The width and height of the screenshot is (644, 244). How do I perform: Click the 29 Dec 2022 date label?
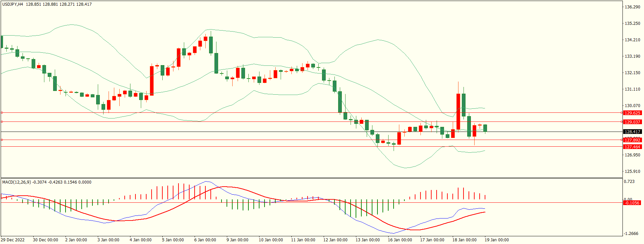point(13,240)
